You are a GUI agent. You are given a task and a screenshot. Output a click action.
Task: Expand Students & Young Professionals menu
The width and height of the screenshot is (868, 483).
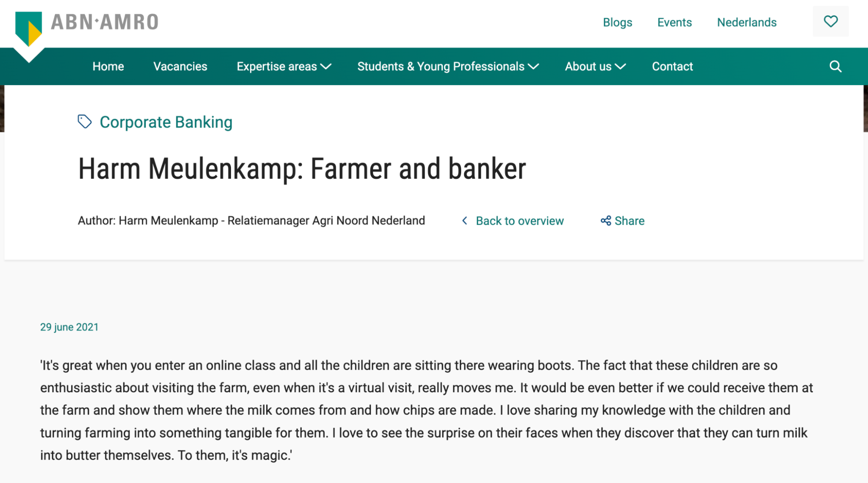point(448,66)
